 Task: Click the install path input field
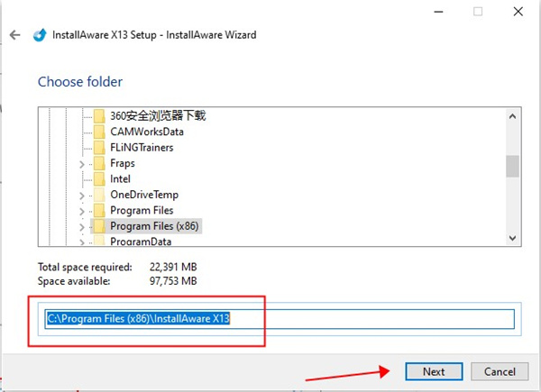tap(280, 319)
